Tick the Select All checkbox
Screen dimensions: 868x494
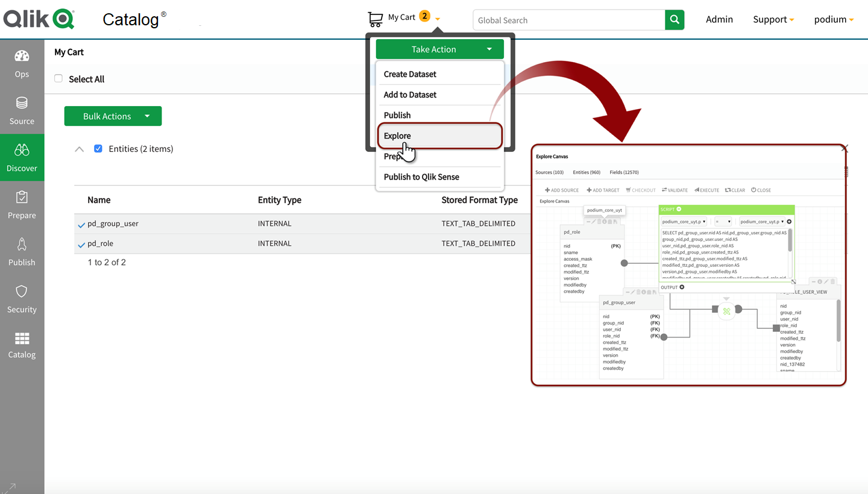click(x=58, y=78)
